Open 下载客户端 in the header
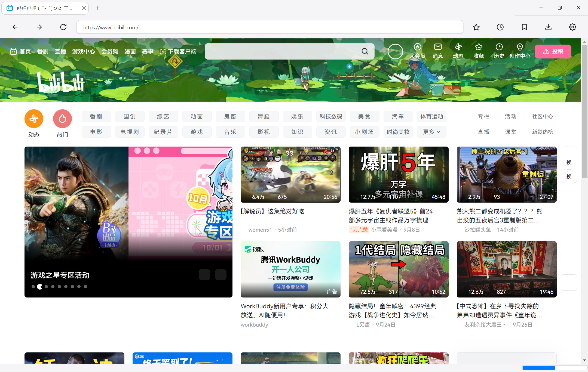The width and height of the screenshot is (588, 372). pos(178,51)
